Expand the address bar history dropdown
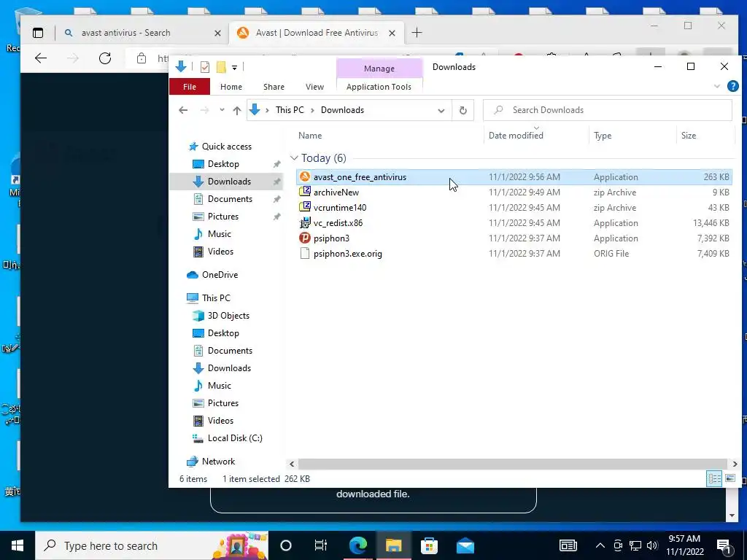 tap(441, 111)
